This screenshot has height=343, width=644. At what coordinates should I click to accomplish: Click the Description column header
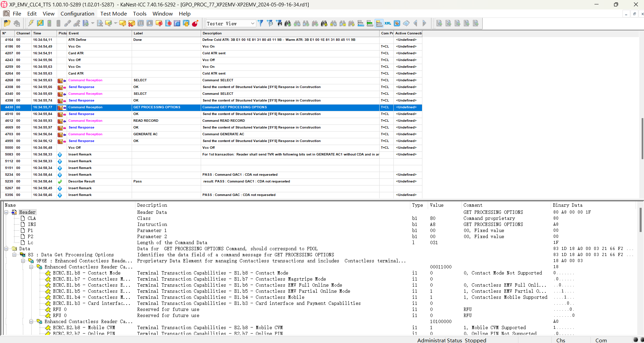pyautogui.click(x=212, y=33)
